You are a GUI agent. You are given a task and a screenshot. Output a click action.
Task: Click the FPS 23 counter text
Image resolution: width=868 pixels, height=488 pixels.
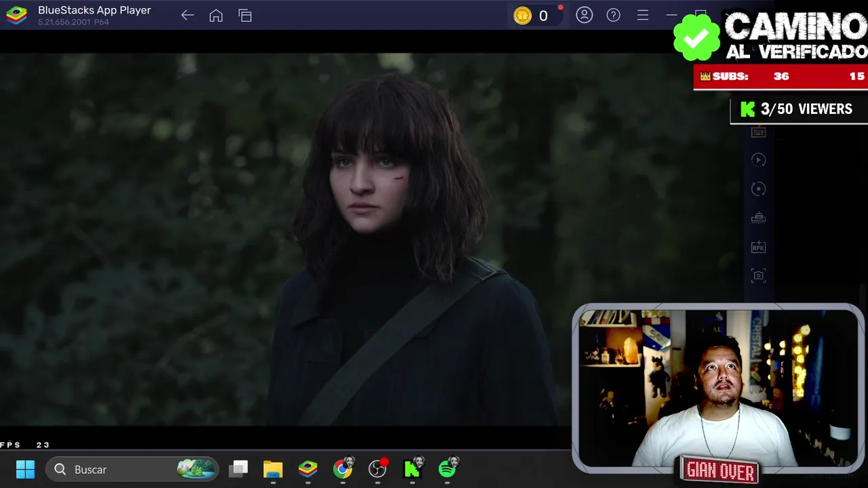click(x=25, y=445)
